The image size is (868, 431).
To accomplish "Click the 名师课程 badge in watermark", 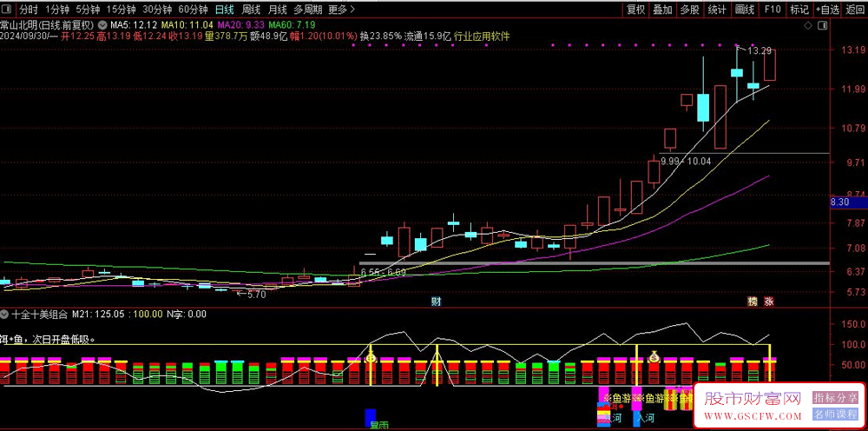I will coord(835,414).
